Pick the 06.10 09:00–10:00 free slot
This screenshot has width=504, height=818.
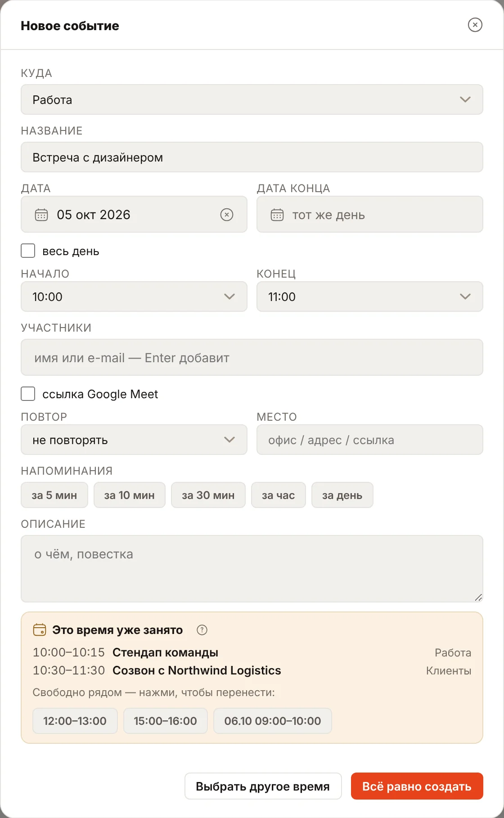tap(273, 721)
